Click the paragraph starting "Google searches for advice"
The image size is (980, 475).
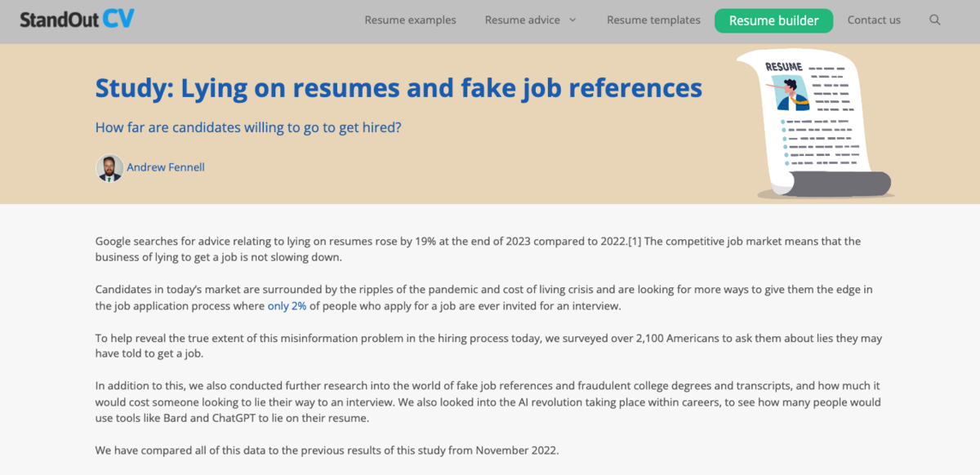tap(478, 249)
